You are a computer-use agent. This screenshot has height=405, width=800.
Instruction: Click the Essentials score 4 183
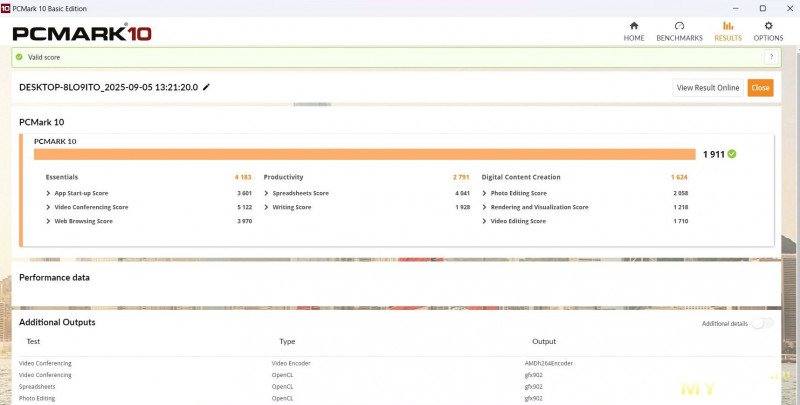pyautogui.click(x=243, y=177)
